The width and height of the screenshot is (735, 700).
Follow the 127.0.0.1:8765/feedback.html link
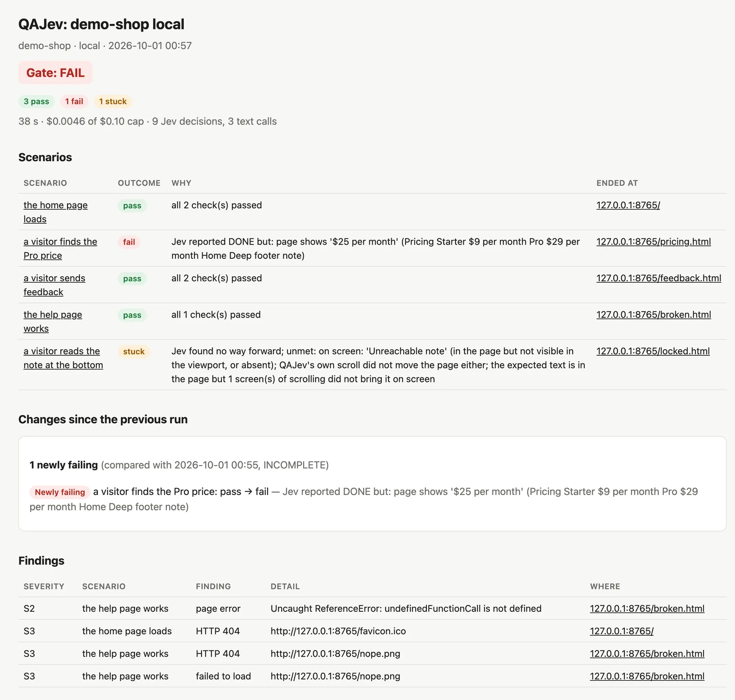[659, 278]
